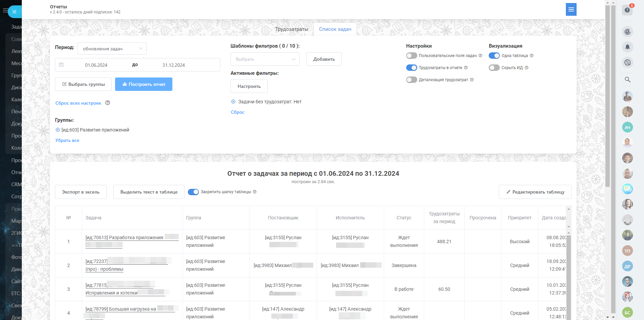Switch to Трудозатраты tab
This screenshot has height=320, width=644.
pyautogui.click(x=292, y=29)
